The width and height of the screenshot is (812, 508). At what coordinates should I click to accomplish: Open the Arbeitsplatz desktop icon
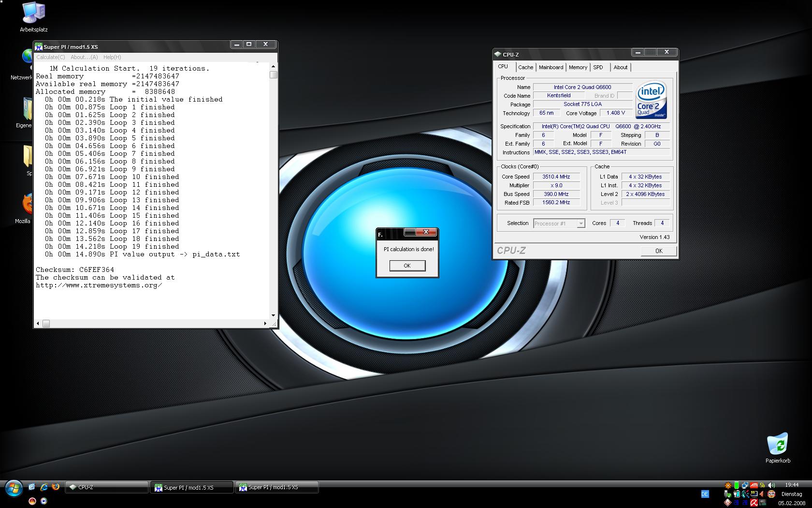(x=33, y=15)
